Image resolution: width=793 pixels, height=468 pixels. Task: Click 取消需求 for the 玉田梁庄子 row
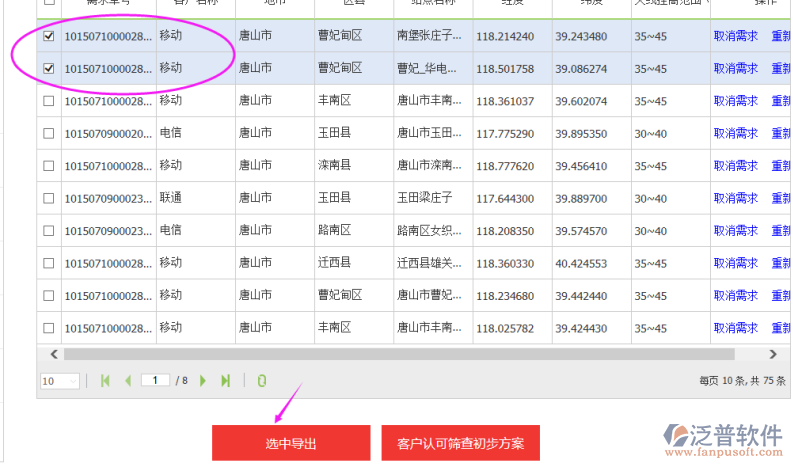pos(735,198)
